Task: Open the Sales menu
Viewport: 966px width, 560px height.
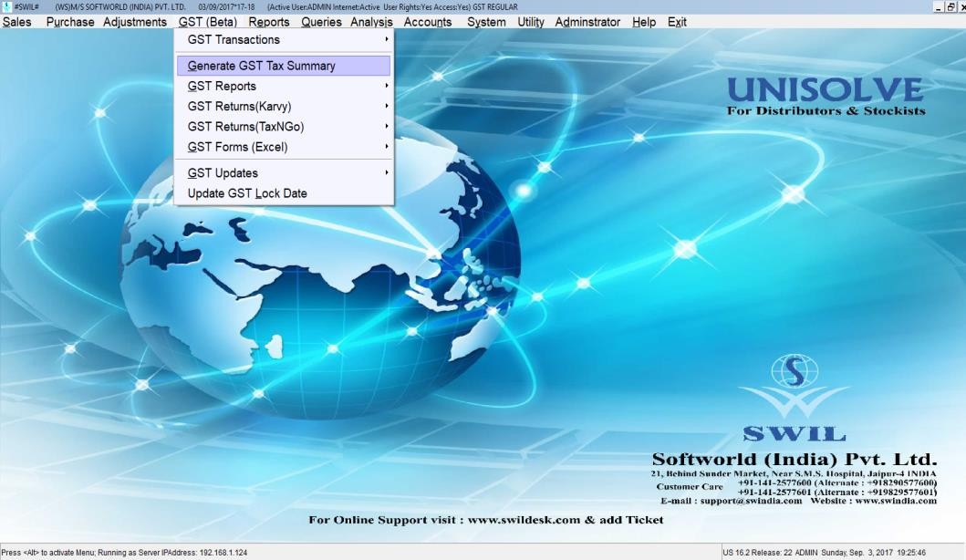Action: point(16,22)
